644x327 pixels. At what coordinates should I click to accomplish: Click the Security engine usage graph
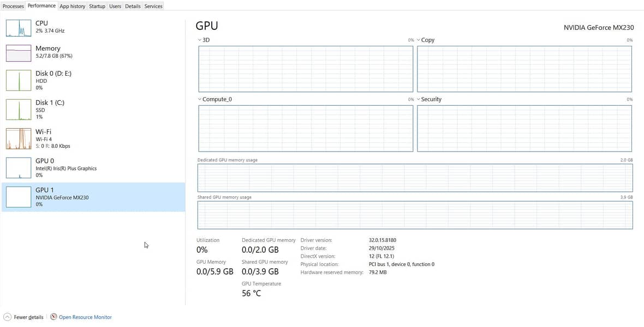[524, 129]
